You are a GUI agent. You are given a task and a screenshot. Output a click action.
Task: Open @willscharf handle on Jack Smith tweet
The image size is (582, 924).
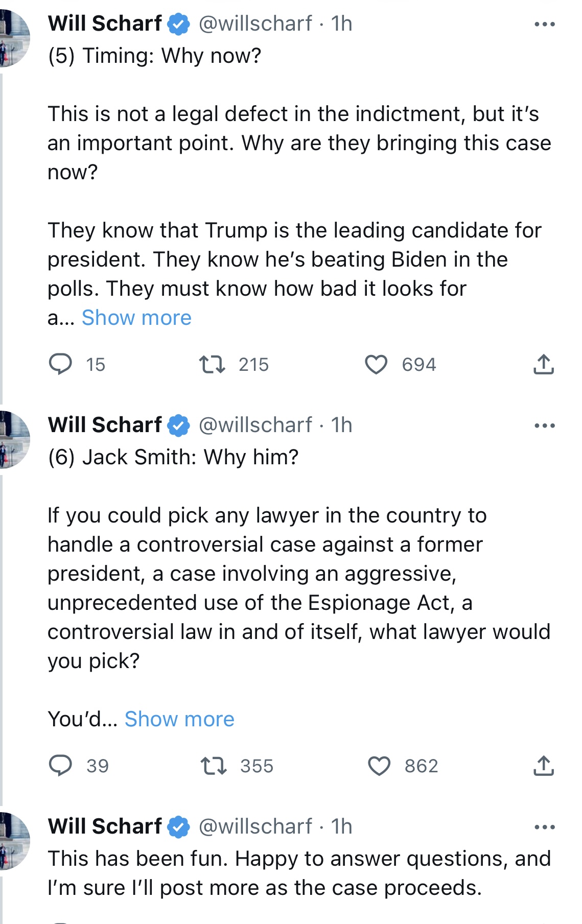click(x=255, y=425)
